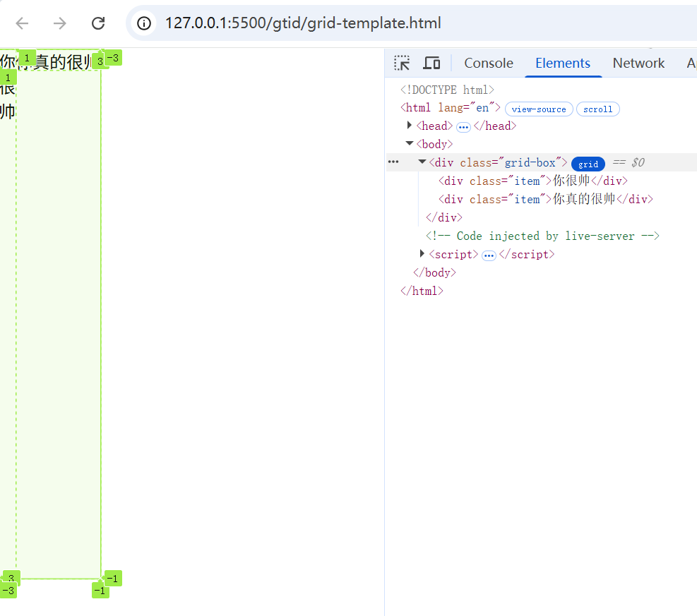The height and width of the screenshot is (616, 697).
Task: Expand the head element
Action: [410, 126]
